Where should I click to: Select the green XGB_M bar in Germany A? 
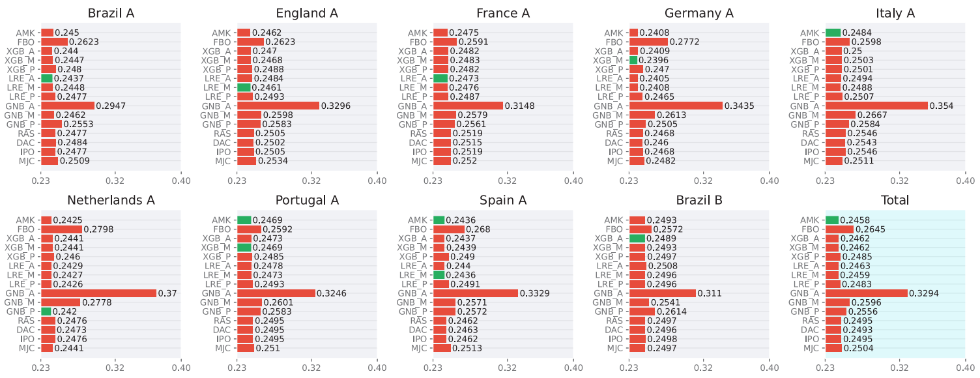633,60
